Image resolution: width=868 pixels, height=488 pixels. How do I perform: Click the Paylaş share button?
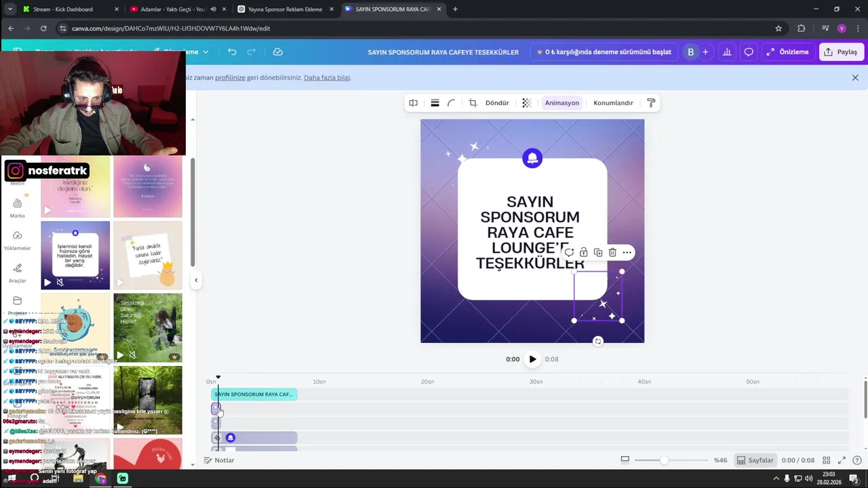pos(842,52)
